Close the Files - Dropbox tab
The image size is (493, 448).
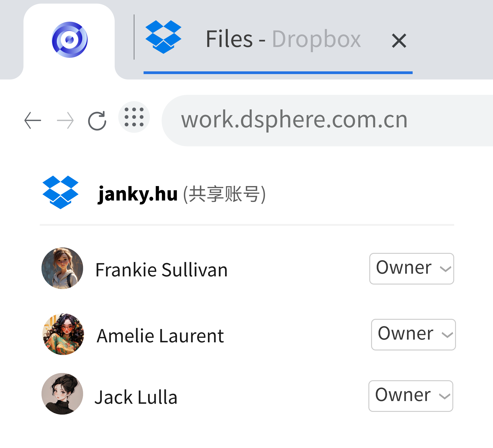399,41
